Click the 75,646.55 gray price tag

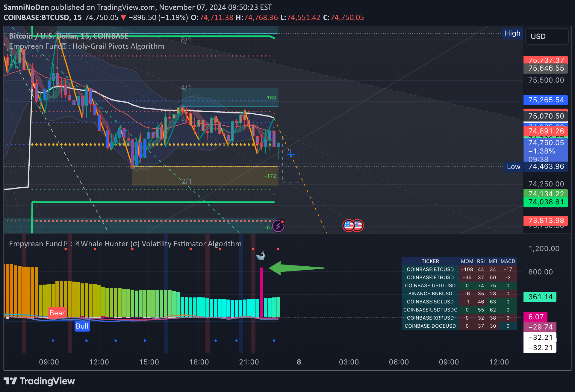tap(546, 68)
